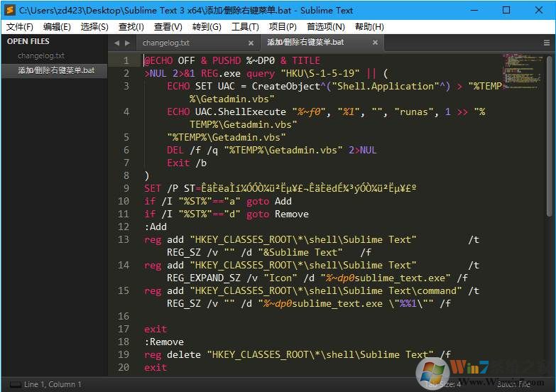Click line number 9 in the gutter
Viewport: 556px width, 392px height.
tap(126, 188)
